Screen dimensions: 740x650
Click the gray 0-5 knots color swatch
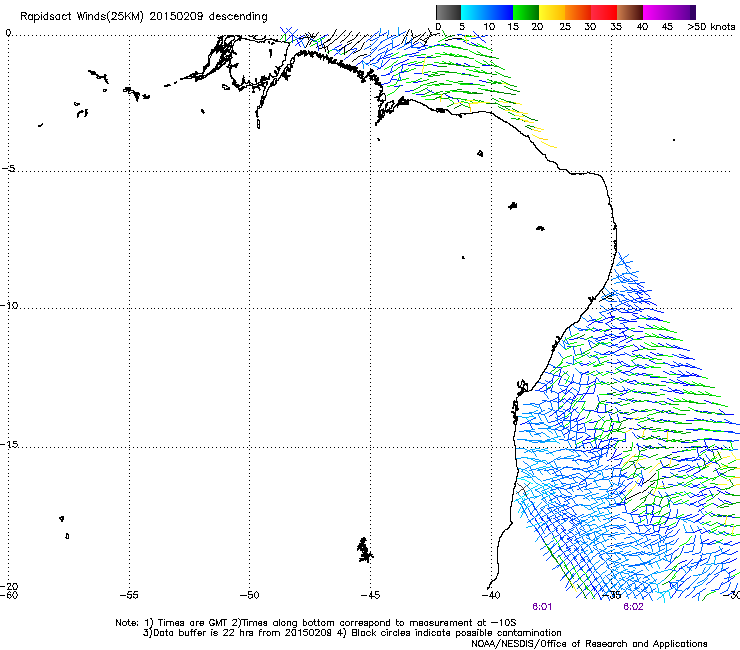coord(448,12)
